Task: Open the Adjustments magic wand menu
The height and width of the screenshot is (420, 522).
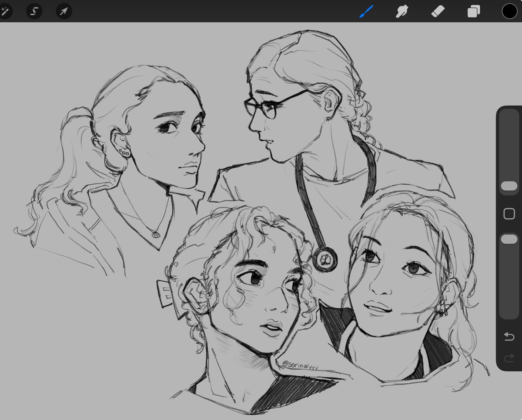Action: pos(5,11)
